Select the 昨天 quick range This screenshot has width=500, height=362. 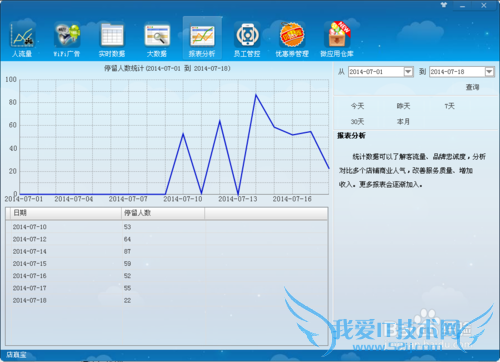click(403, 106)
